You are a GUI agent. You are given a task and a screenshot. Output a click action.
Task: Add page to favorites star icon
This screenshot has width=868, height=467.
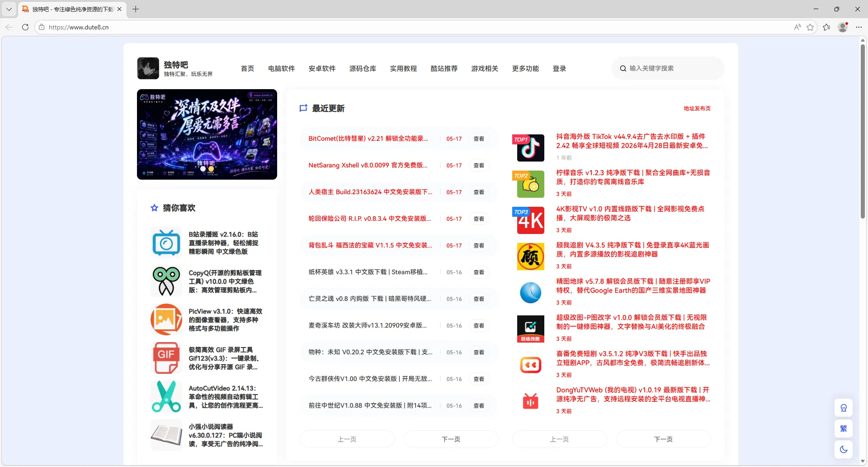810,27
